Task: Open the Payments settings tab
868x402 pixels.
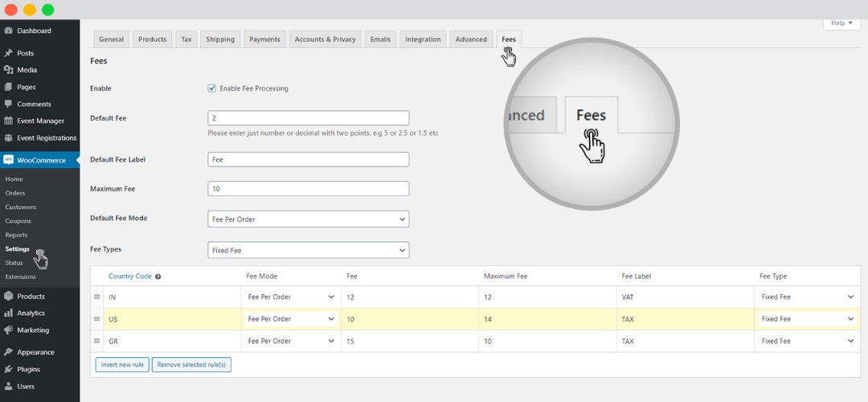Action: (264, 39)
